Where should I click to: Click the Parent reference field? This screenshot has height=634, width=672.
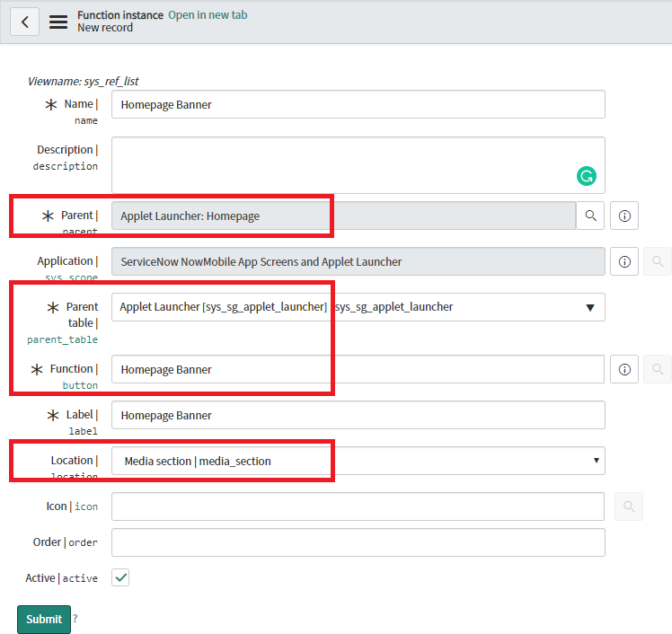point(343,216)
